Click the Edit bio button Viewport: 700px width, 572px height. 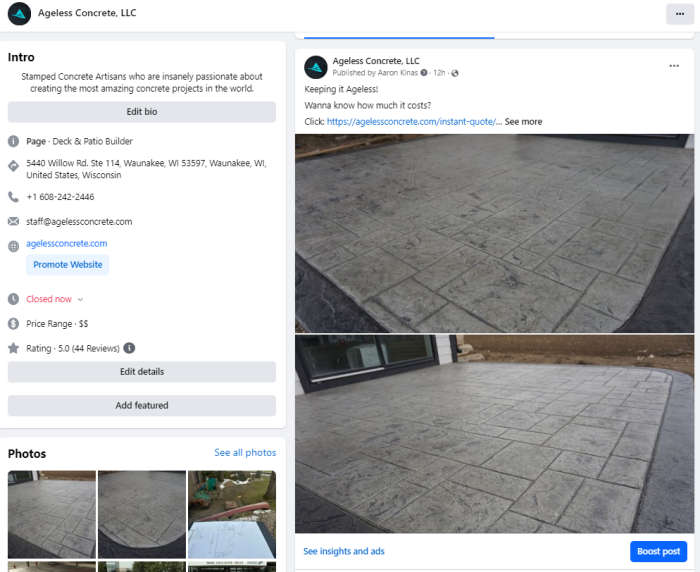click(x=142, y=112)
